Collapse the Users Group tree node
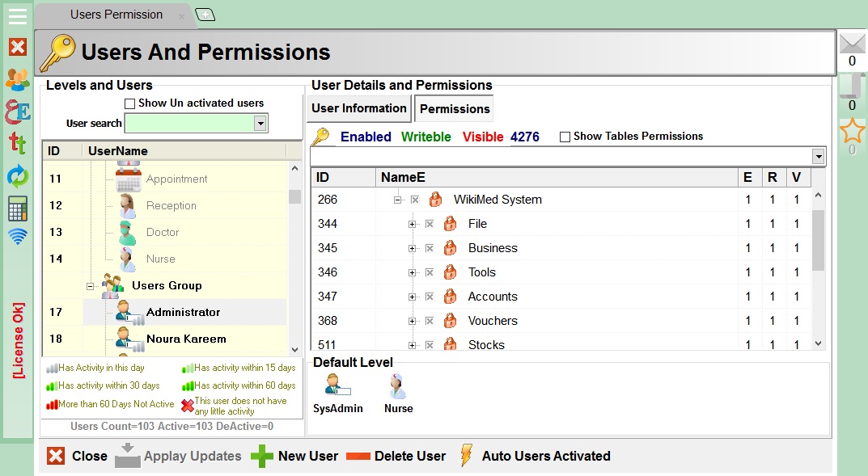The image size is (868, 476). coord(90,286)
